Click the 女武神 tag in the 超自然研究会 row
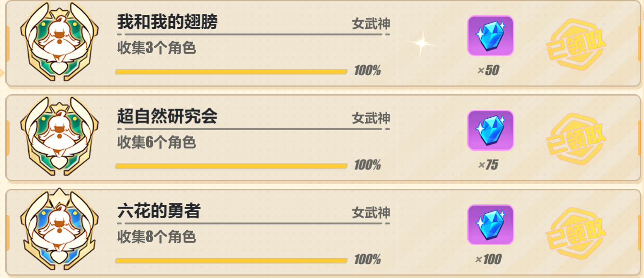The width and height of the screenshot is (644, 278). 371,118
